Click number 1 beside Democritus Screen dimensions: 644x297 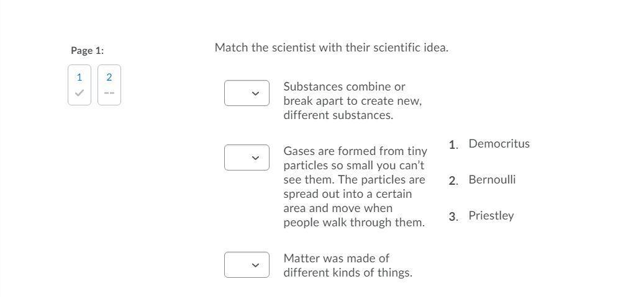(x=453, y=144)
